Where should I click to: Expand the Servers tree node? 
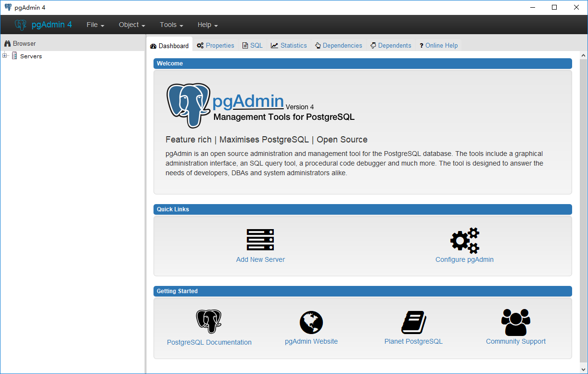tap(5, 56)
